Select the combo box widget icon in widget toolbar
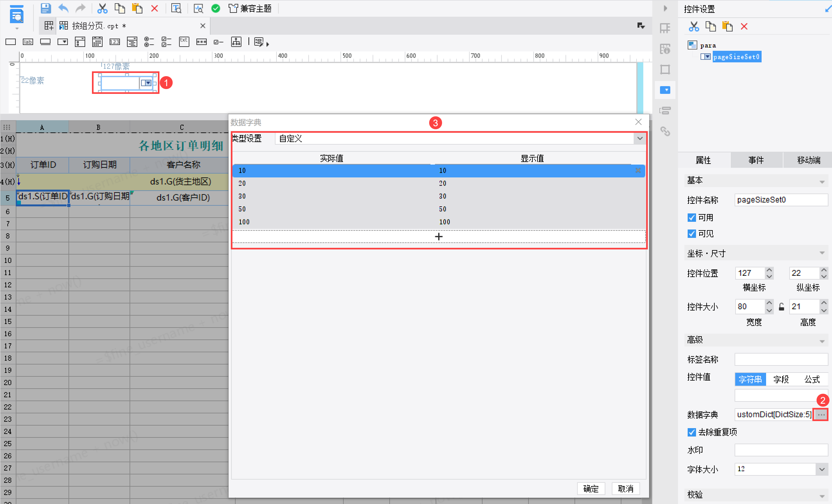This screenshot has width=832, height=504. (62, 42)
